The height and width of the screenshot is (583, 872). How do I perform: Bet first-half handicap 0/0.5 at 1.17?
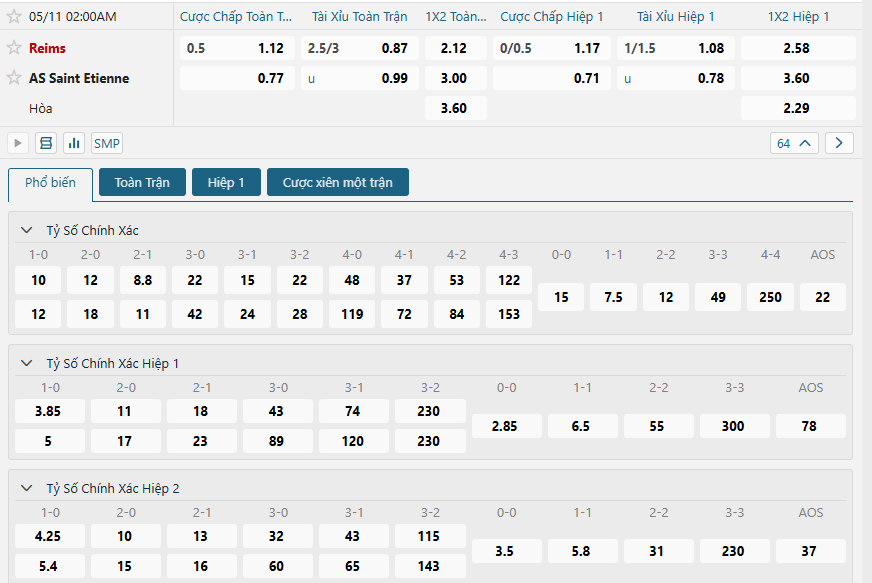[552, 48]
